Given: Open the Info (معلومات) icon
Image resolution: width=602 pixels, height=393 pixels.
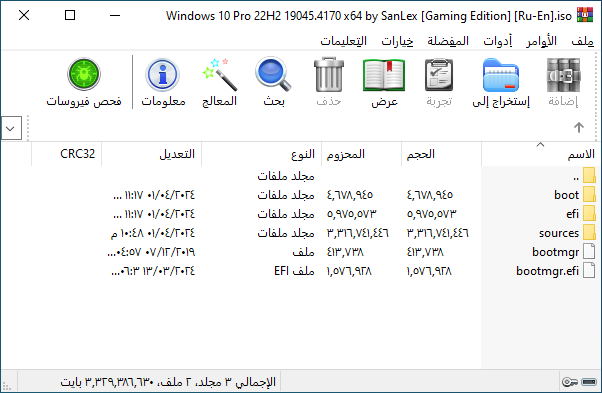Looking at the screenshot, I should [x=162, y=74].
